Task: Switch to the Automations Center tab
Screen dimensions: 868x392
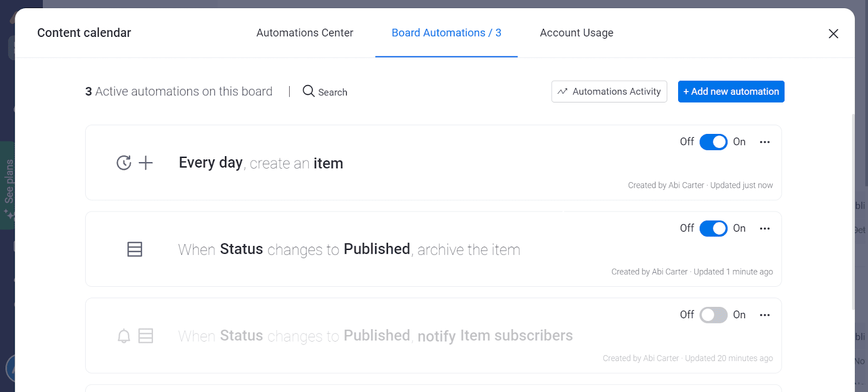Action: coord(304,33)
